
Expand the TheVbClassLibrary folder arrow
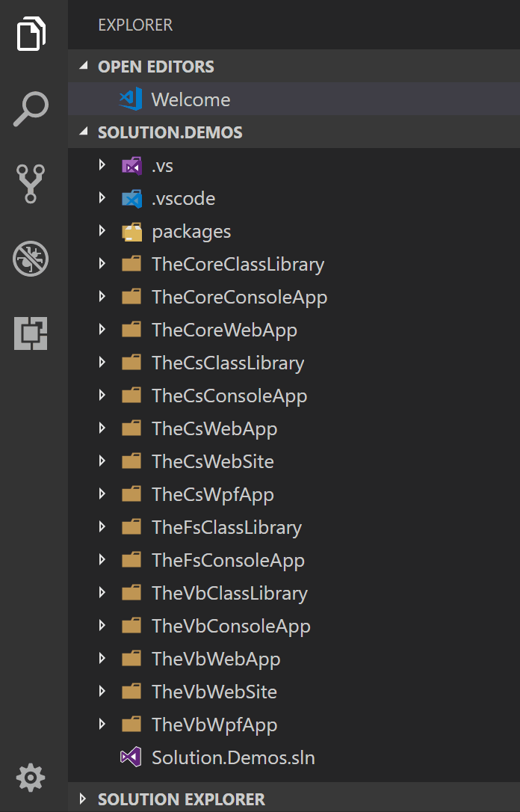[x=102, y=592]
